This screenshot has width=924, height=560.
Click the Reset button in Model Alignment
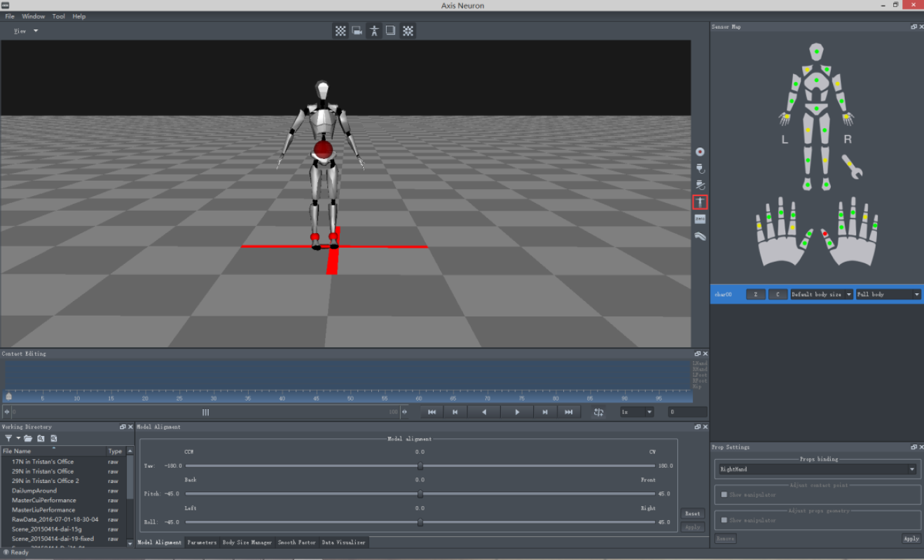coord(692,513)
